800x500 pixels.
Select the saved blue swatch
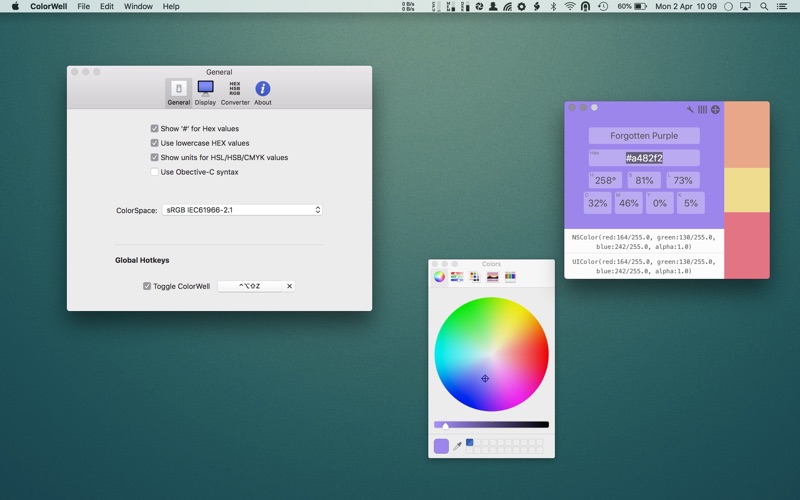point(469,442)
